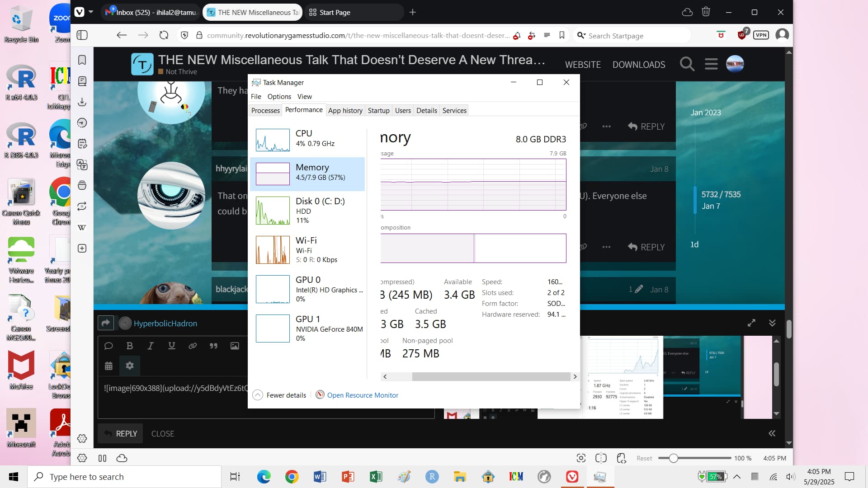Open the Wikipedia web panel
The width and height of the screenshot is (868, 488).
[x=82, y=227]
